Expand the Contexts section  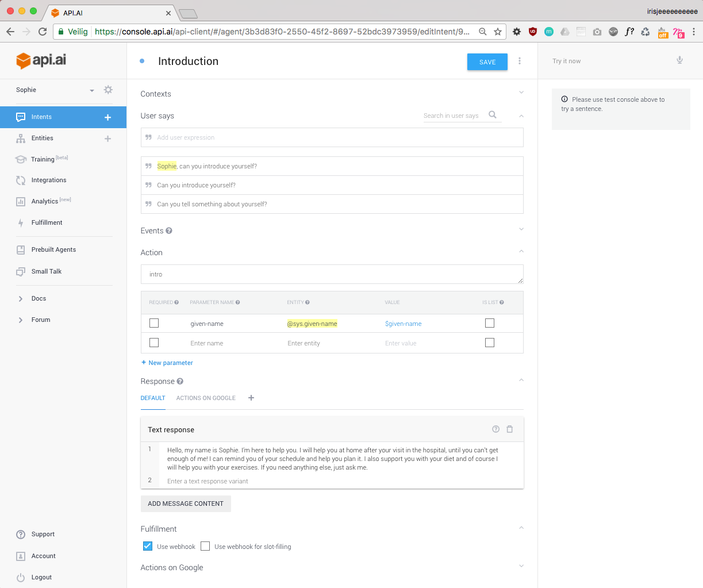pos(521,93)
